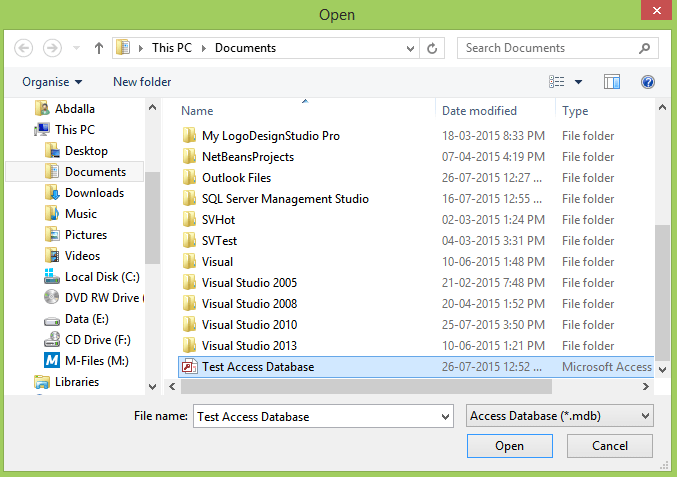Click the Visual folder icon

[x=189, y=262]
